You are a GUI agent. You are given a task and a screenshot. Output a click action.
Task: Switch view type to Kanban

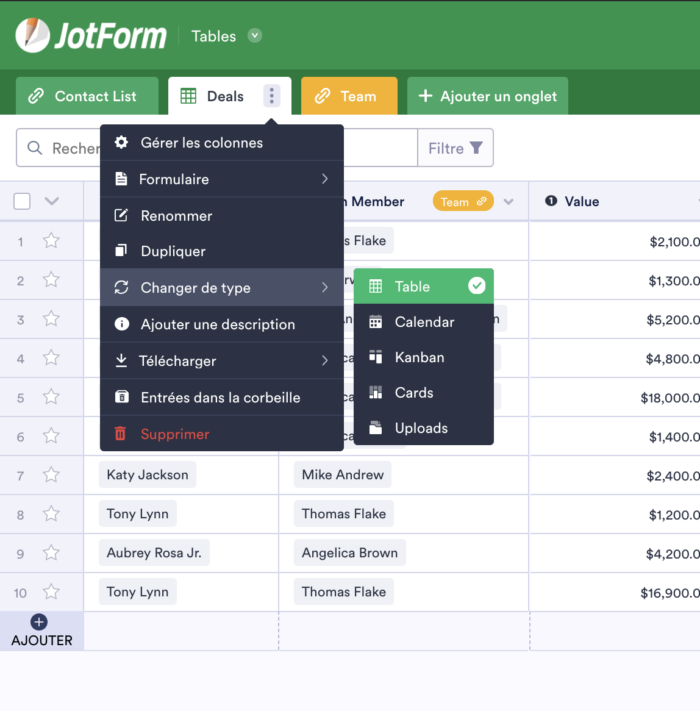point(423,357)
